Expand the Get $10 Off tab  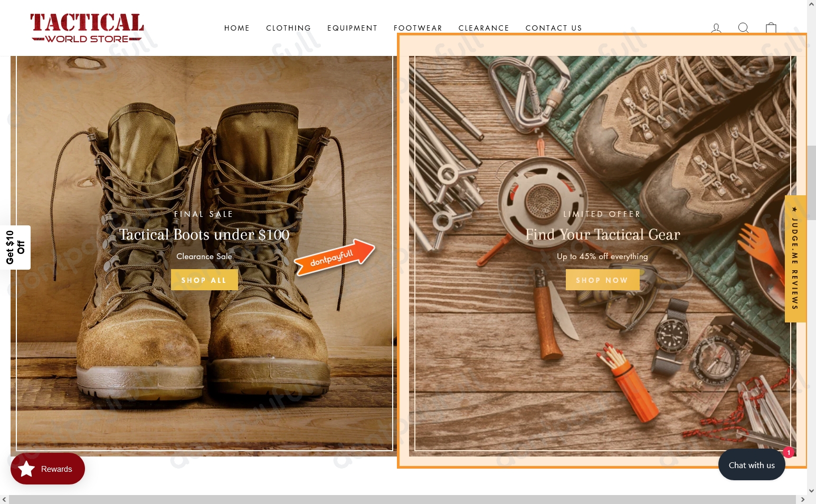14,247
